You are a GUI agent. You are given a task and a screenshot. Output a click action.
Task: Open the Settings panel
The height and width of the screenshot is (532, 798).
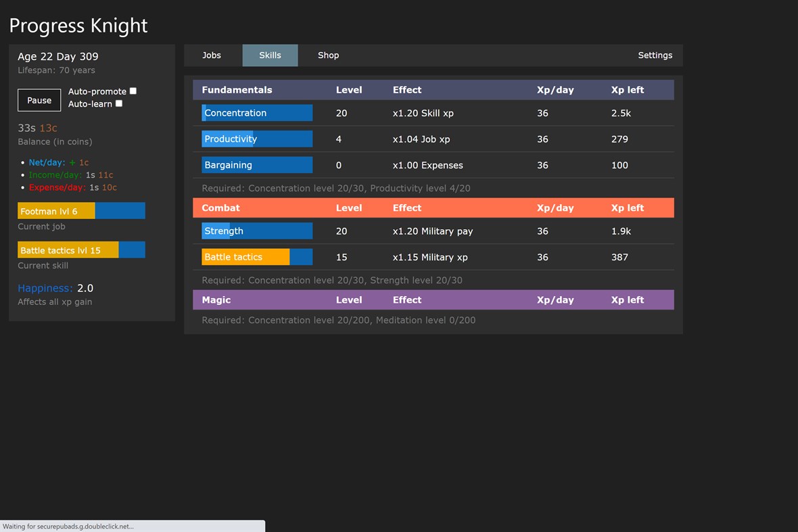coord(655,55)
